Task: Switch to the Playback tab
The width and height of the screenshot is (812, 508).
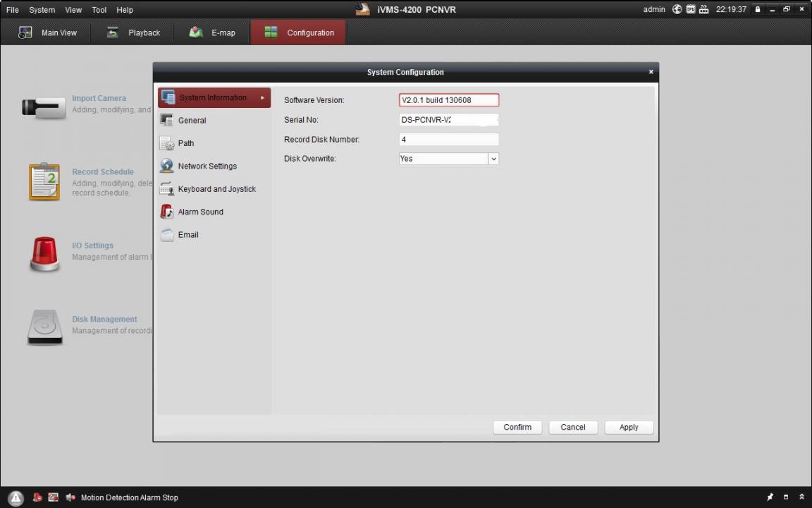Action: (x=133, y=32)
